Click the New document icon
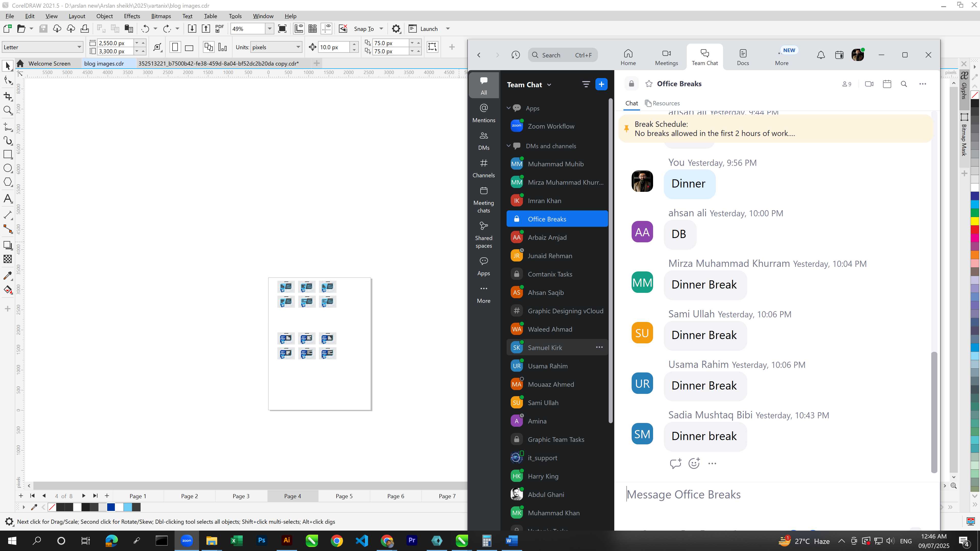Screen dimensions: 980x551 7,29
